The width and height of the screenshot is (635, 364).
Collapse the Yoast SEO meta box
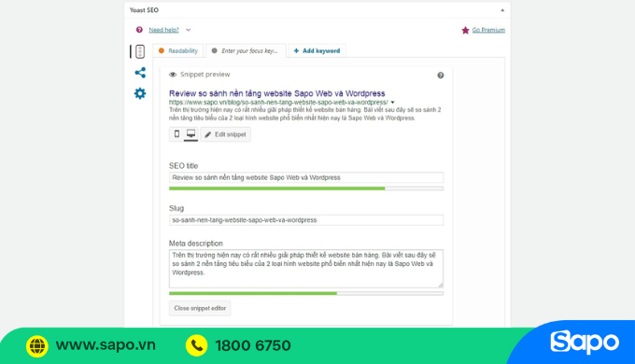502,10
